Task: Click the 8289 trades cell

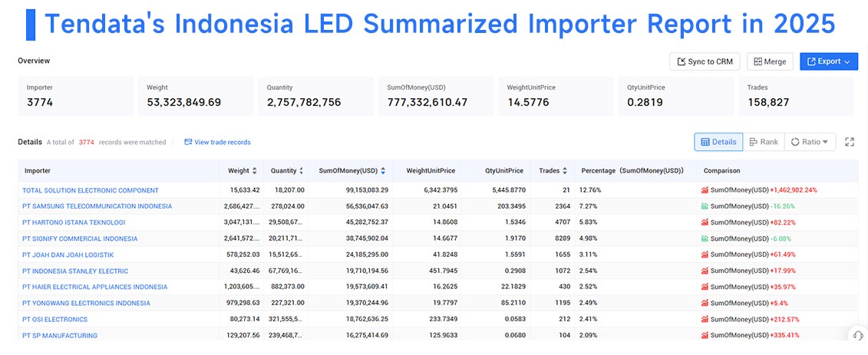Action: [563, 239]
